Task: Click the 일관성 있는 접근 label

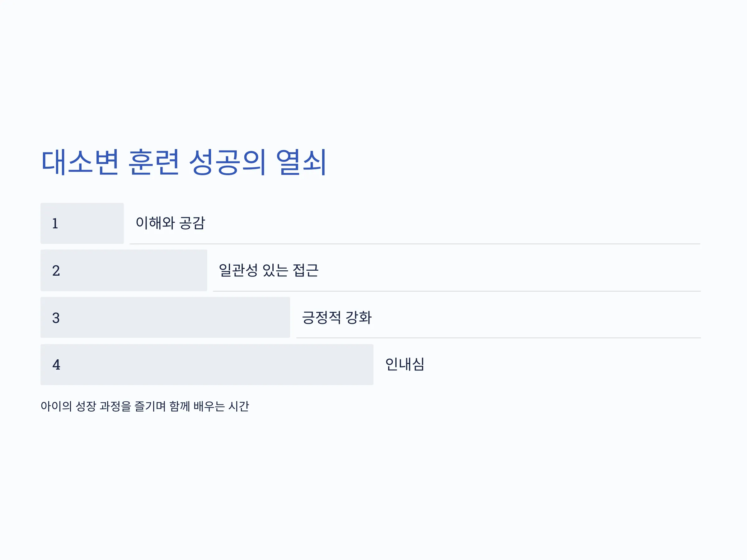Action: point(269,270)
